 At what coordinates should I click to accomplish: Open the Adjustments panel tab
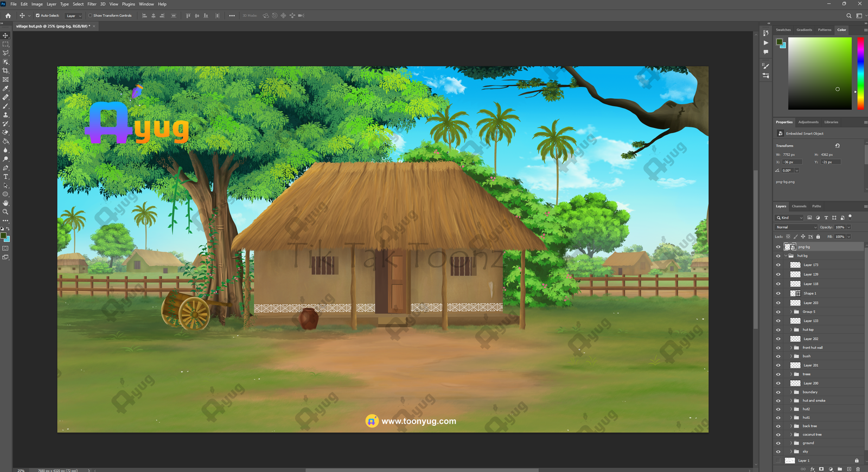click(808, 122)
